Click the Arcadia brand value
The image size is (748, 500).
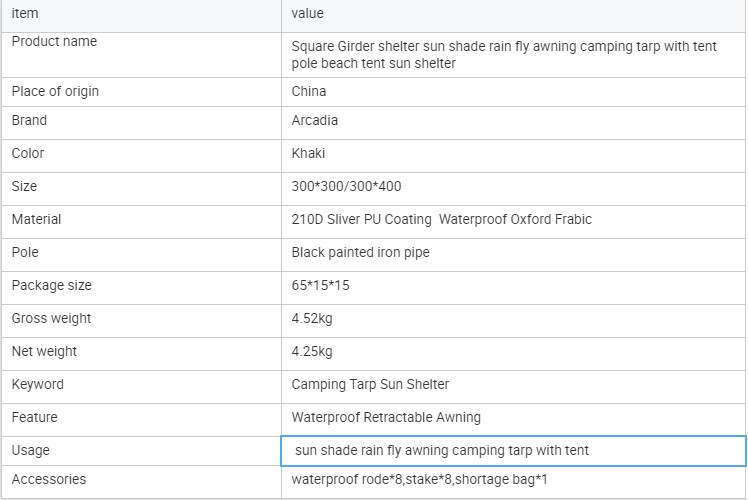(315, 121)
